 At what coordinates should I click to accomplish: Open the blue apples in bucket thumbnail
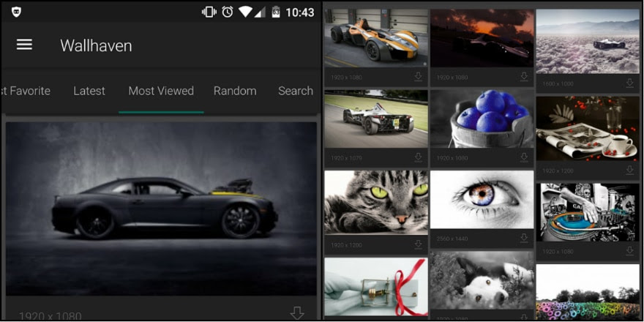pos(482,119)
